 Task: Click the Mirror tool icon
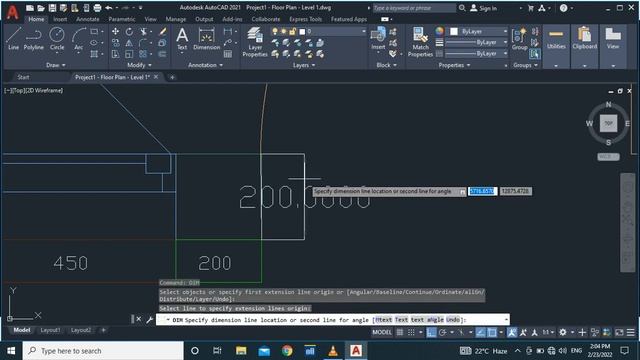click(129, 43)
